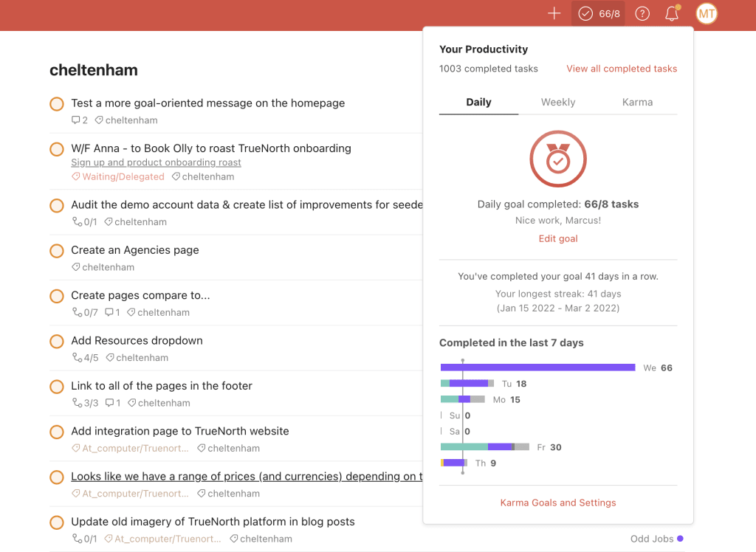Complete task Audit the demo account data
This screenshot has width=756, height=552.
(57, 205)
